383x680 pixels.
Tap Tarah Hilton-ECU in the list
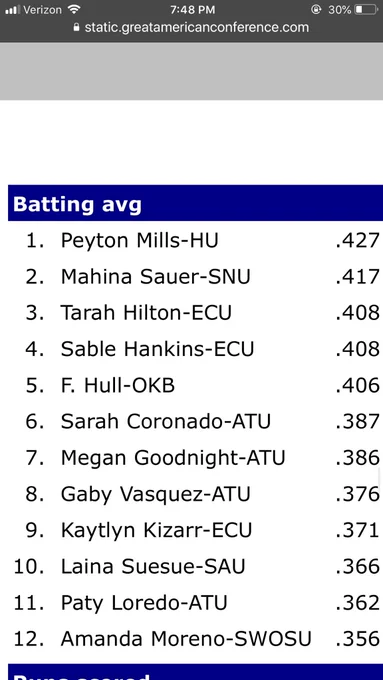tap(195, 313)
